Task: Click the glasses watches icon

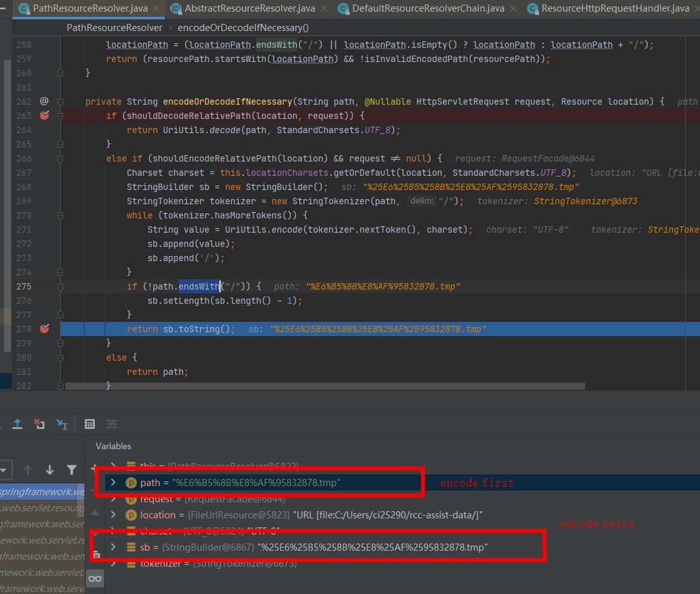Action: click(95, 578)
